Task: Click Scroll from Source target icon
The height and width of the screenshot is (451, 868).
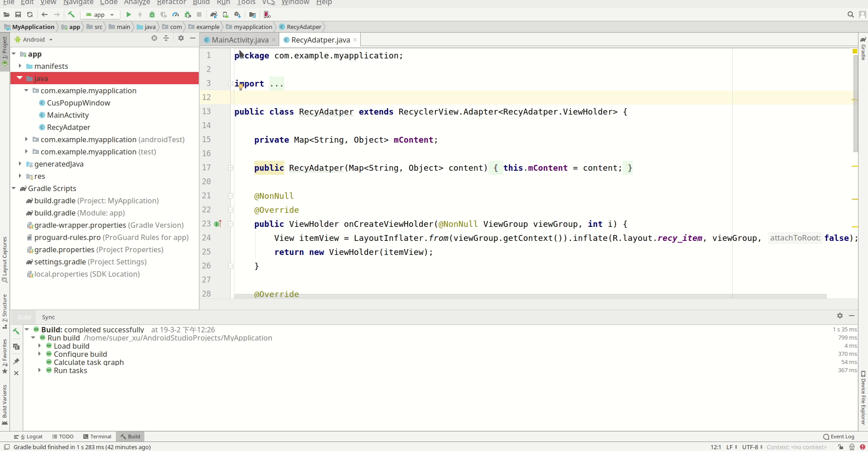Action: tap(154, 38)
